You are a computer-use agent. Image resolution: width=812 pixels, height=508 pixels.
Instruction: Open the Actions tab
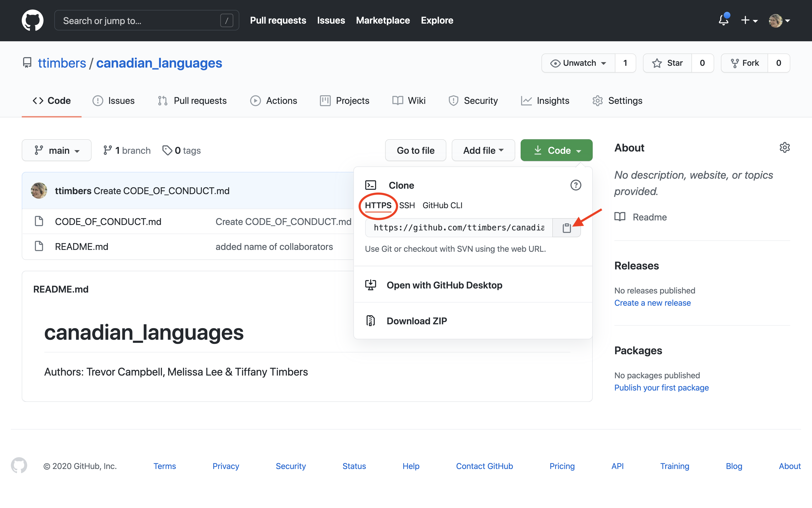pos(273,101)
